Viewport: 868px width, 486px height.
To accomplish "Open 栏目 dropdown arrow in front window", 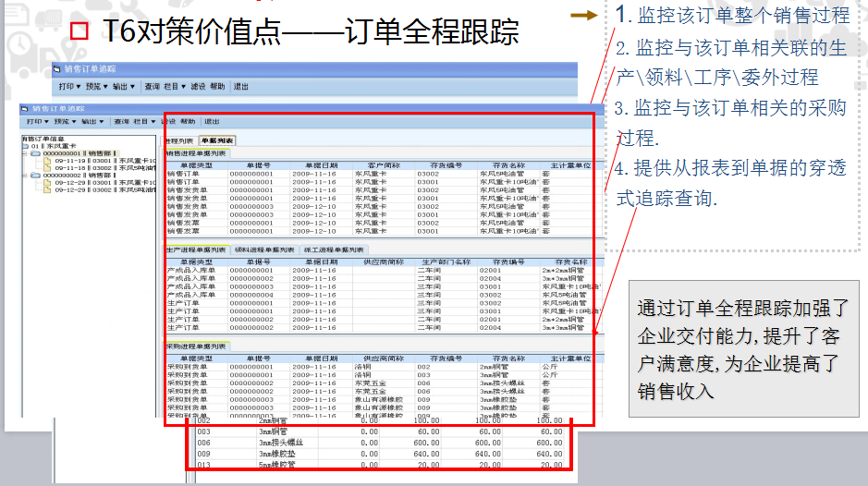I will pyautogui.click(x=153, y=122).
